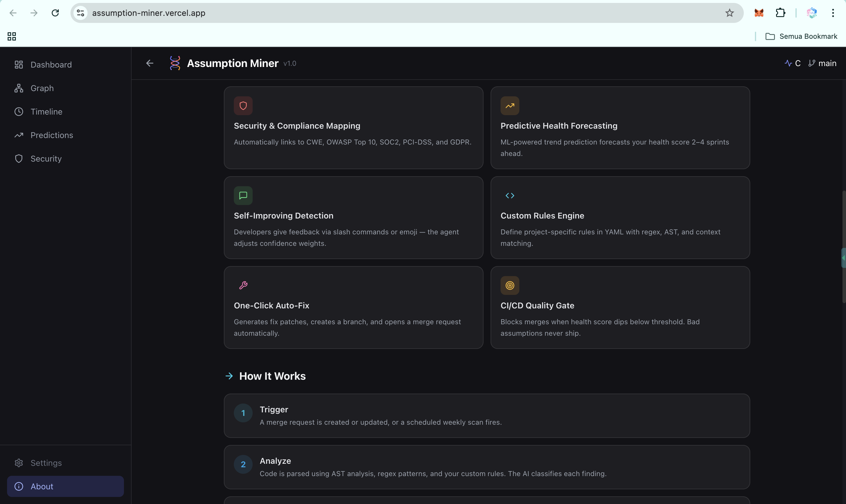Click the Assumption Miner DNA logo icon
This screenshot has width=846, height=504.
coord(174,63)
